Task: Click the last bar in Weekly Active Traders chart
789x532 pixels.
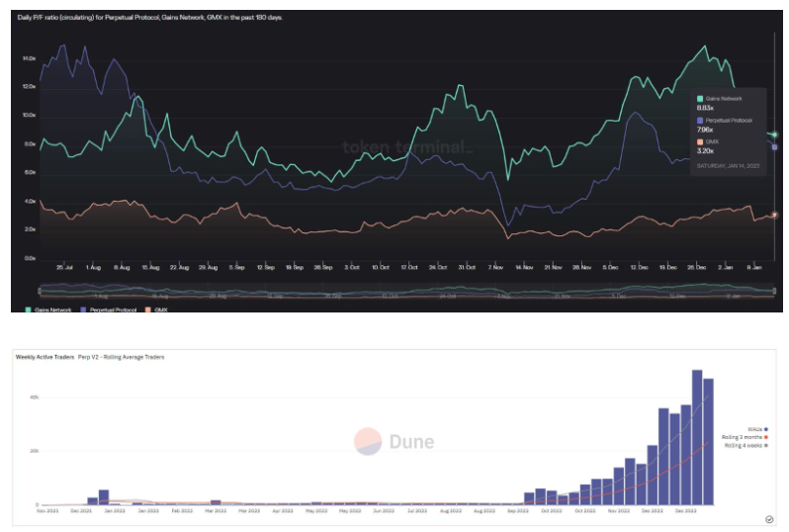Action: [x=708, y=441]
